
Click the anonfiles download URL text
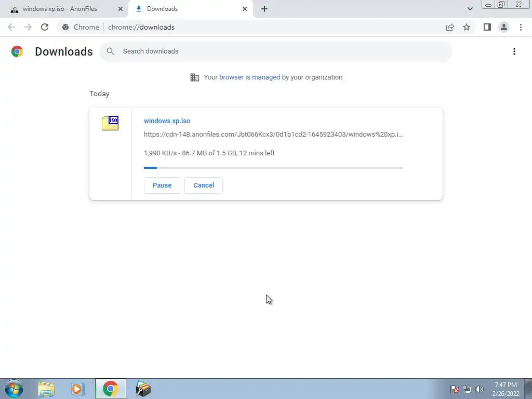273,135
